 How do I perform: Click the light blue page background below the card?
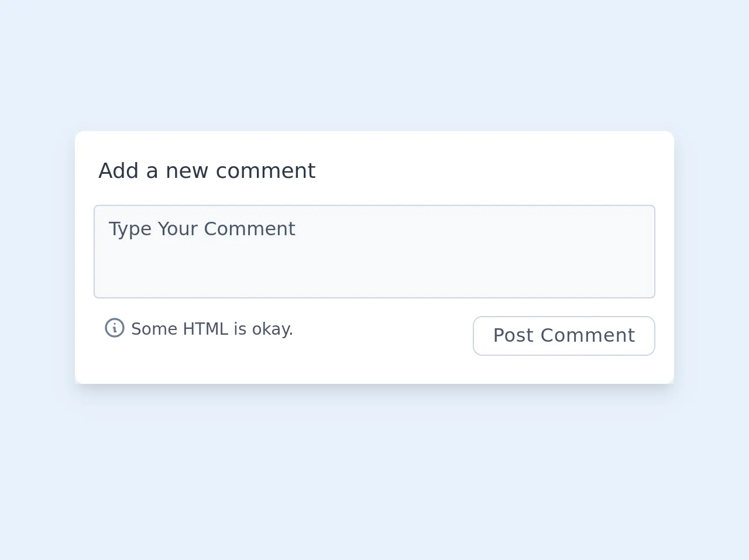click(374, 480)
